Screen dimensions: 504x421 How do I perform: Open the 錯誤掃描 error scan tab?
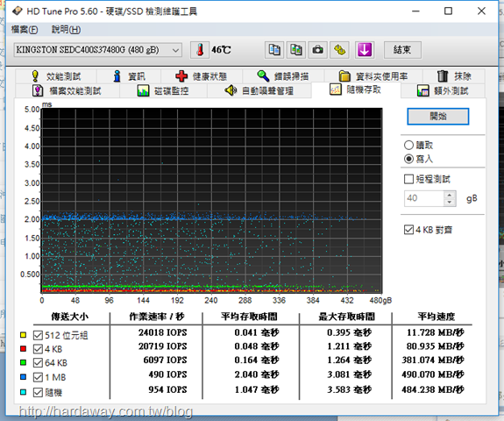click(x=283, y=76)
